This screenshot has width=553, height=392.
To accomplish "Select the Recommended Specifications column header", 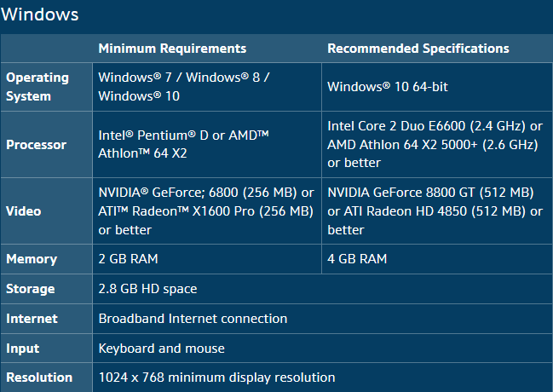I will tap(418, 49).
